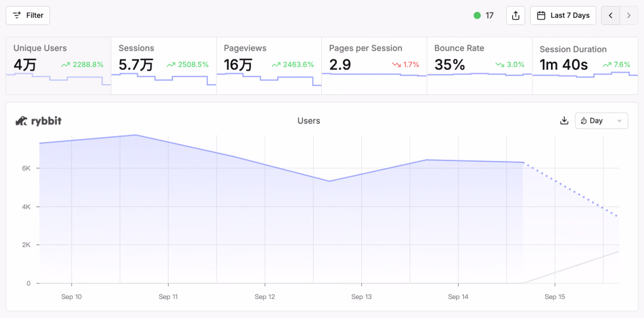Click the Sep 15 axis label

[x=555, y=297]
